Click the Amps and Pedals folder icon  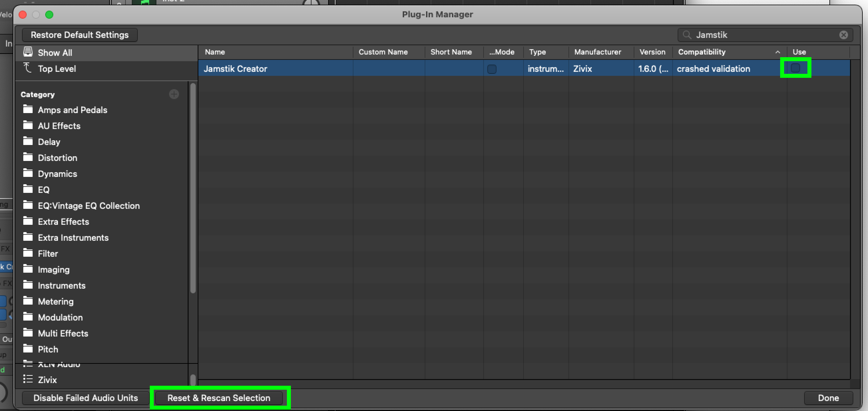tap(28, 109)
